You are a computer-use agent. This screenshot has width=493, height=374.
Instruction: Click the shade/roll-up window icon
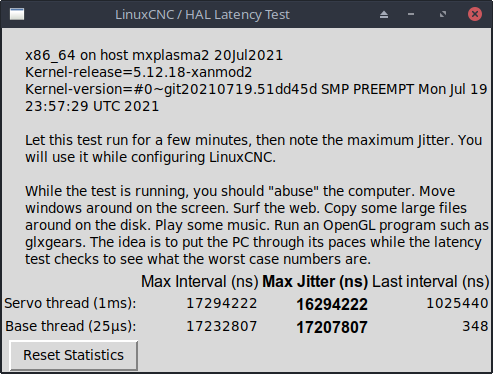(x=384, y=15)
